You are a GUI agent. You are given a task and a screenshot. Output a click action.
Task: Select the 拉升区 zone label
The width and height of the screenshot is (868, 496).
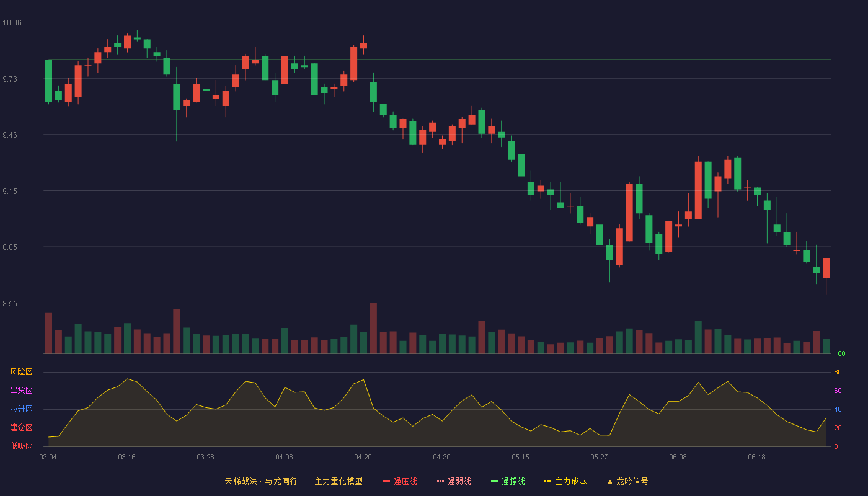[x=21, y=409]
